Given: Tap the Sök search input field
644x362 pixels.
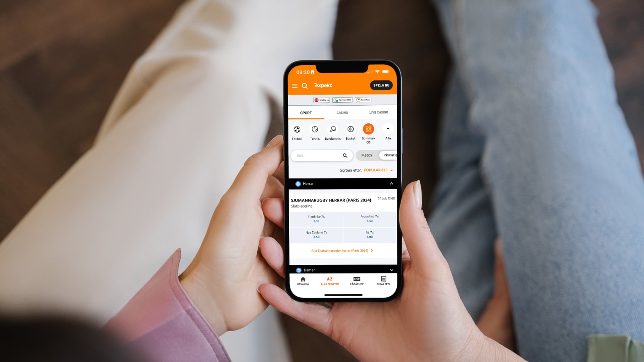Looking at the screenshot, I should pos(321,155).
